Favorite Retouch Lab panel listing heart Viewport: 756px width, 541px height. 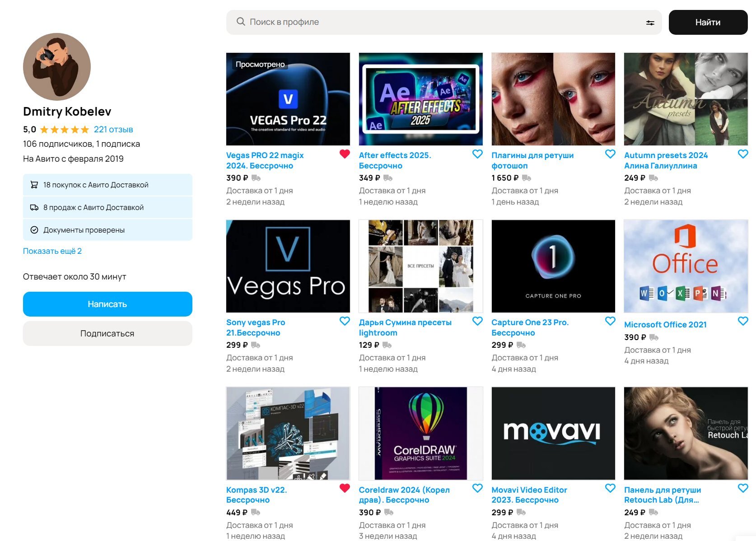pyautogui.click(x=743, y=488)
